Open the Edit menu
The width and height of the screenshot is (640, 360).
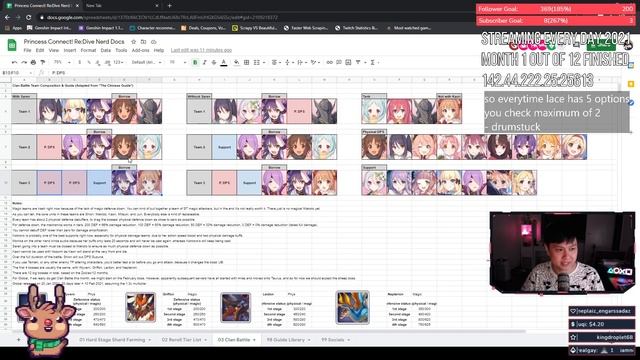tap(40, 50)
